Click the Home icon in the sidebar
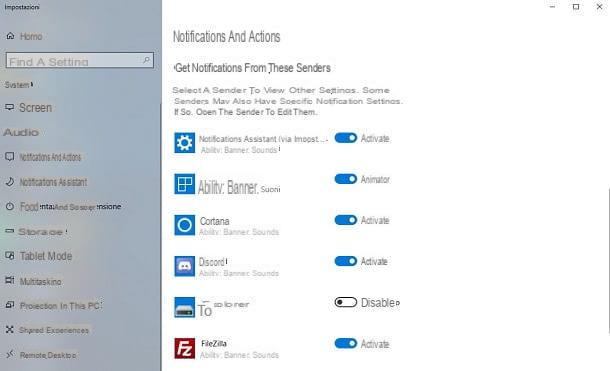This screenshot has width=610, height=371. [11, 36]
